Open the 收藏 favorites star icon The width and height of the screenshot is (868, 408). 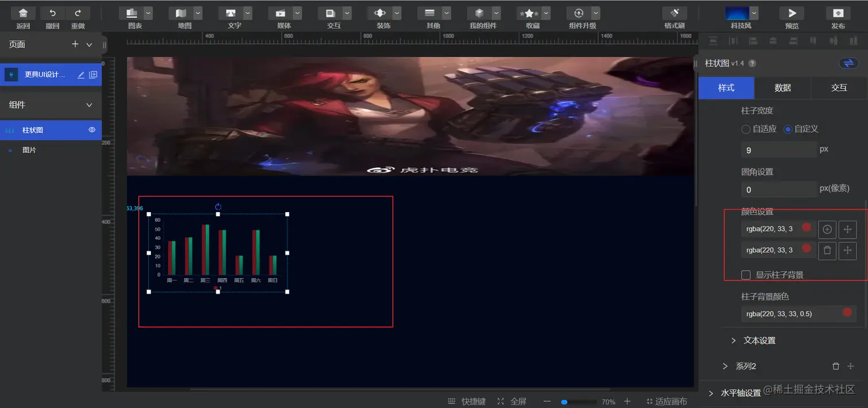pyautogui.click(x=529, y=13)
